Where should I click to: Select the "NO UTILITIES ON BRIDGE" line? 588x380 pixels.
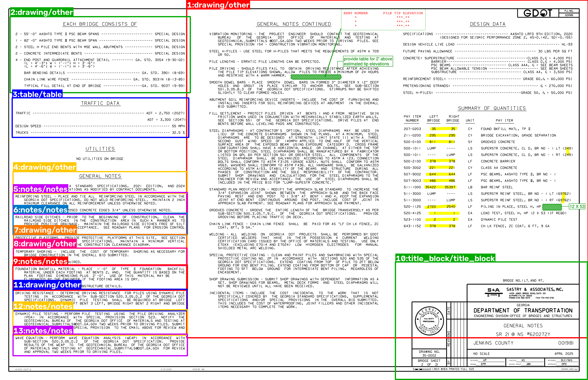click(100, 159)
